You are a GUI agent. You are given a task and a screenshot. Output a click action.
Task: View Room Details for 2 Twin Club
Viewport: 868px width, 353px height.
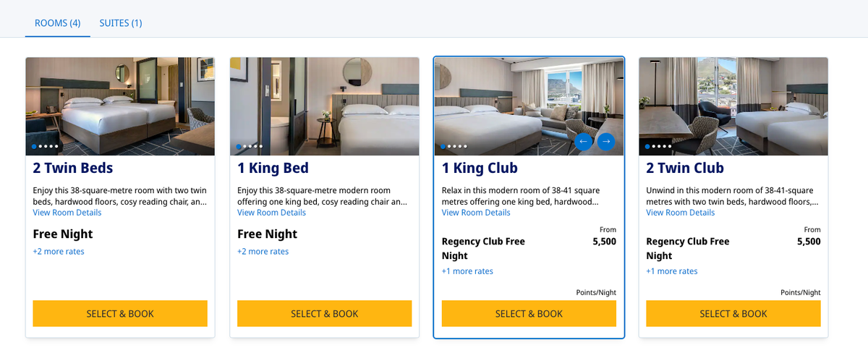680,213
